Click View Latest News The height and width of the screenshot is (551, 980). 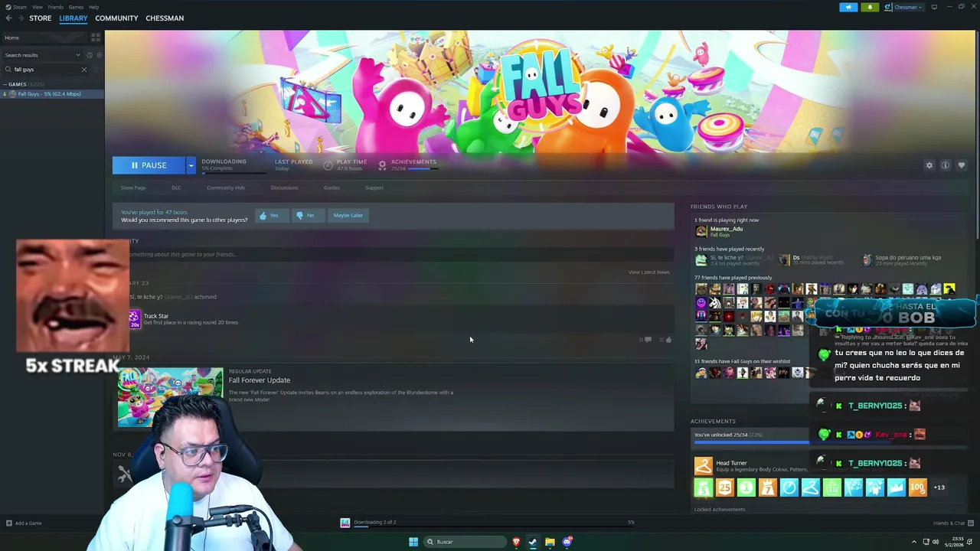tap(649, 272)
